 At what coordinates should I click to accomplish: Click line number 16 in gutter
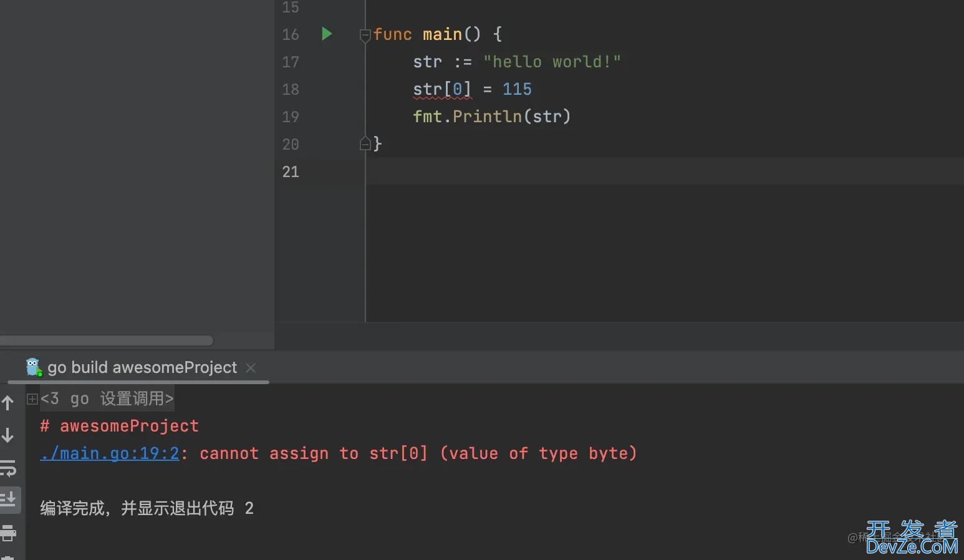291,34
